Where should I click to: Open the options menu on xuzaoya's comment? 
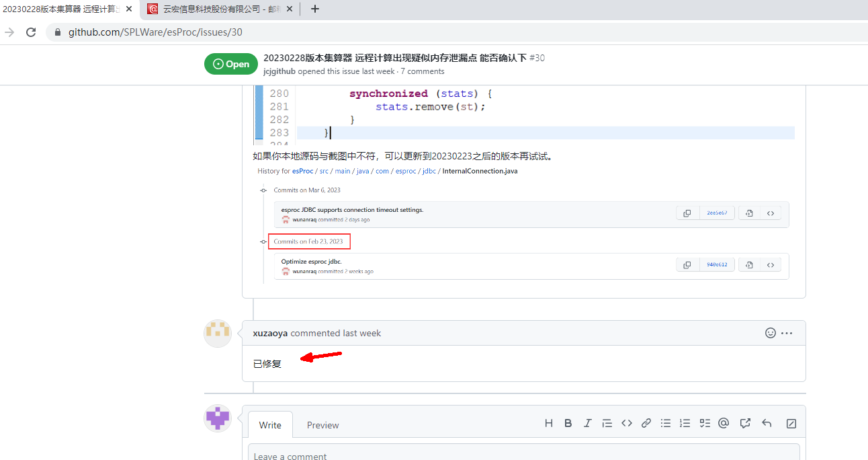point(787,333)
